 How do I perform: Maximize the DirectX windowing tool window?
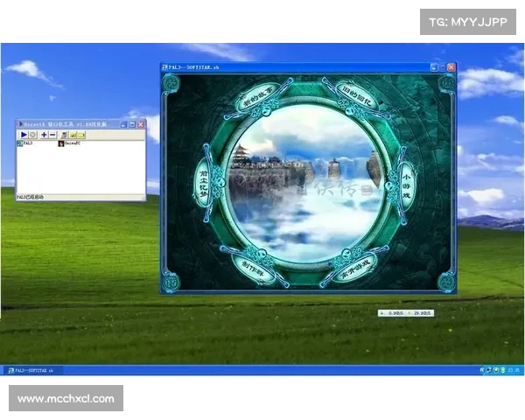(131, 126)
